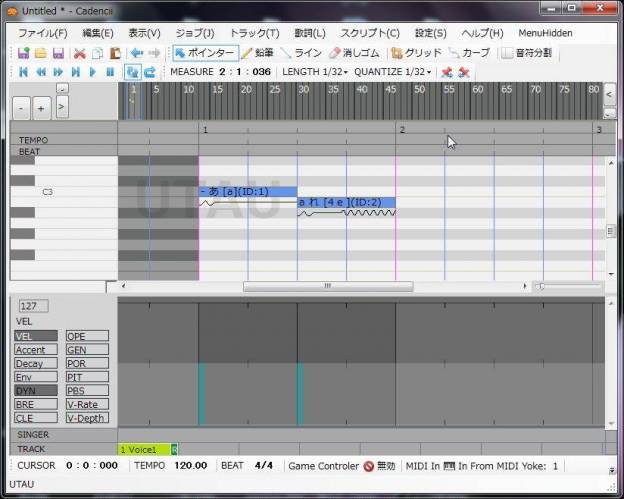This screenshot has height=499, width=624.
Task: Open the ジョブ(J) menu
Action: point(195,33)
